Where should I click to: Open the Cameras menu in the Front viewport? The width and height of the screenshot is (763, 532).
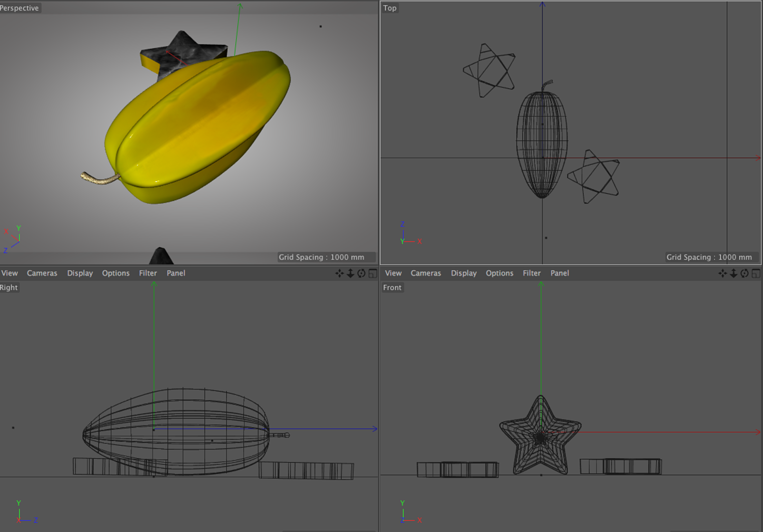coord(426,273)
